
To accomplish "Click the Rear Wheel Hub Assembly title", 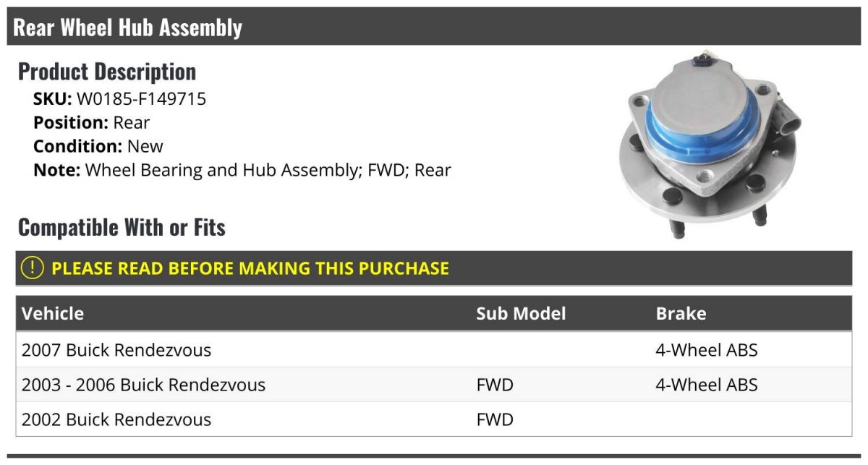I will (128, 27).
